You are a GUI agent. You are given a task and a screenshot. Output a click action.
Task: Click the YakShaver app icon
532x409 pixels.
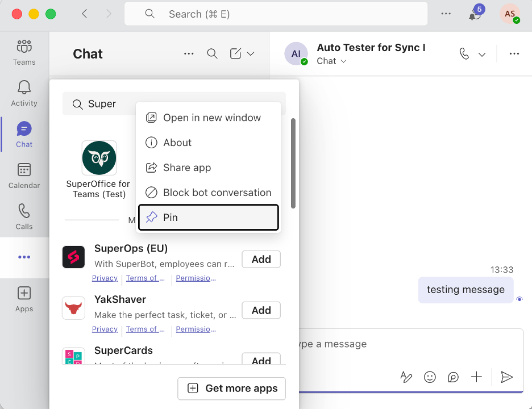74,308
